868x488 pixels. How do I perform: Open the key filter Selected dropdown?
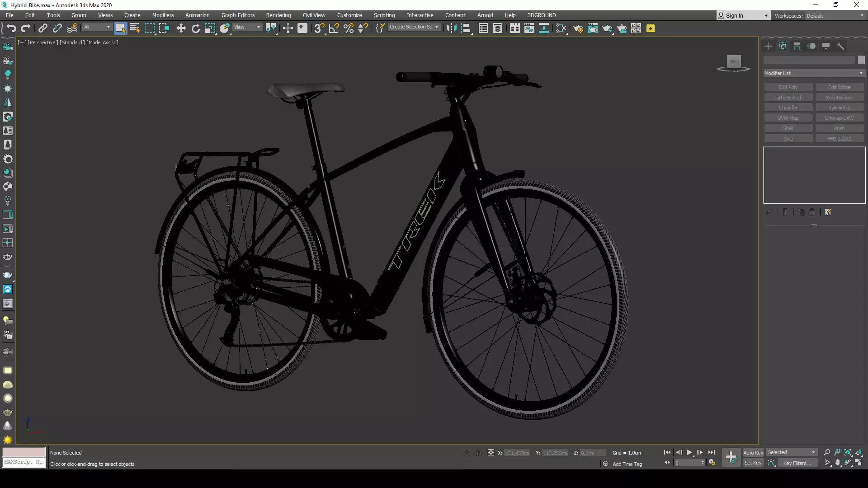point(791,452)
